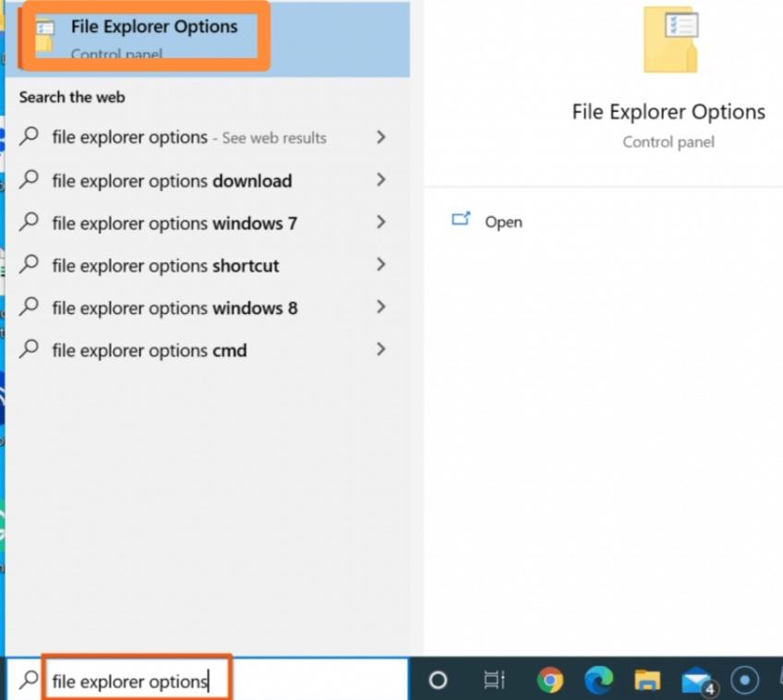Click the magnifier icon next to 'options download'
This screenshot has height=700, width=783.
29,179
